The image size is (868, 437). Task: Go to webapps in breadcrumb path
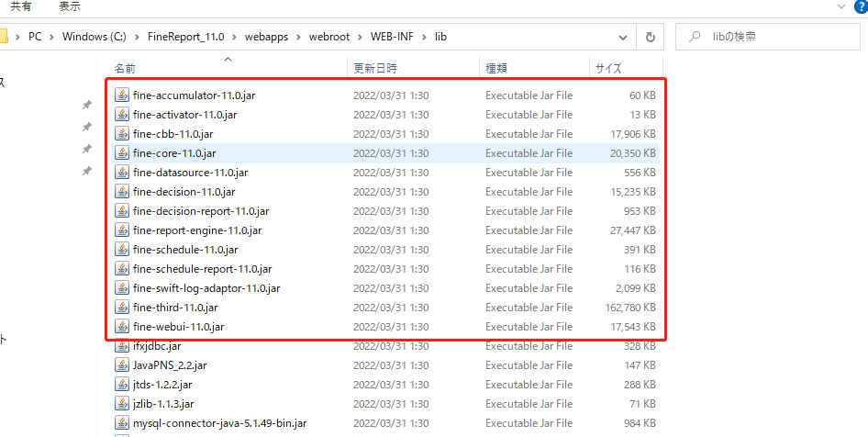point(266,37)
